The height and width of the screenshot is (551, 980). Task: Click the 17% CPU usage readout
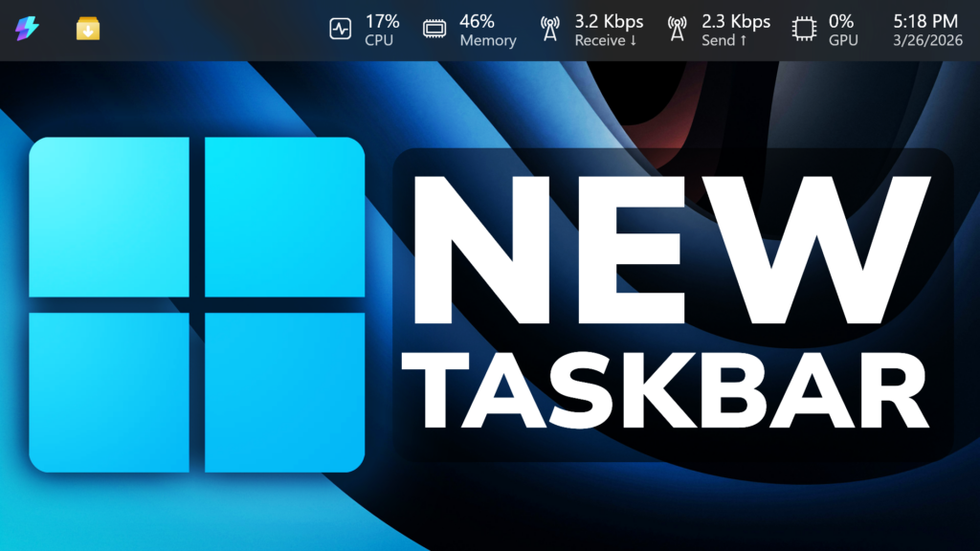tap(382, 21)
